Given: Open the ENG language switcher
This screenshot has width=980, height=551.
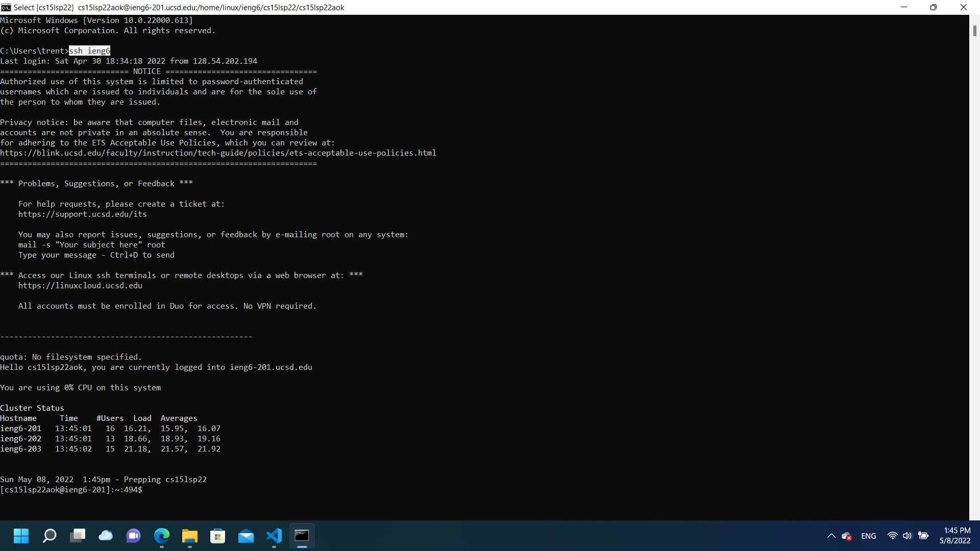Looking at the screenshot, I should pyautogui.click(x=868, y=536).
